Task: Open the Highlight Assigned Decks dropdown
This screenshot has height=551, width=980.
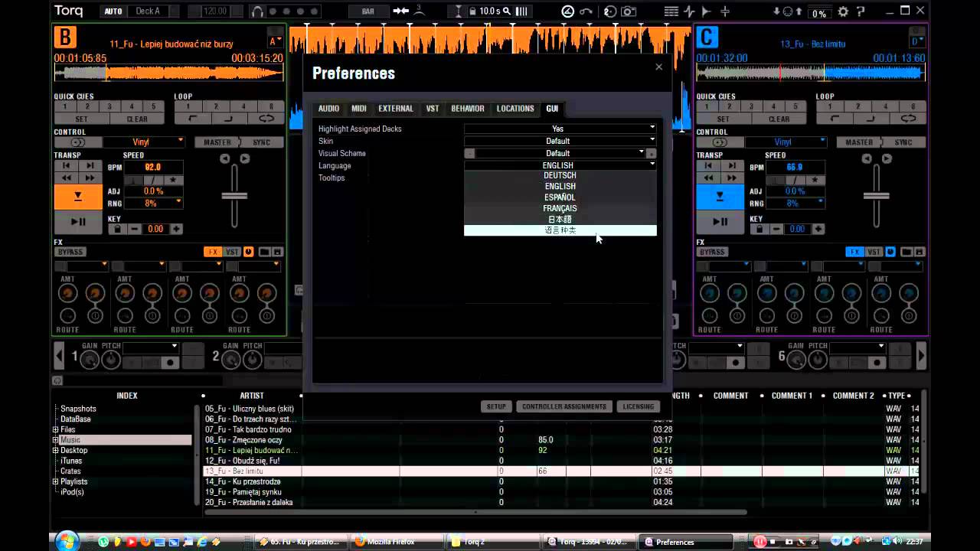Action: (560, 129)
